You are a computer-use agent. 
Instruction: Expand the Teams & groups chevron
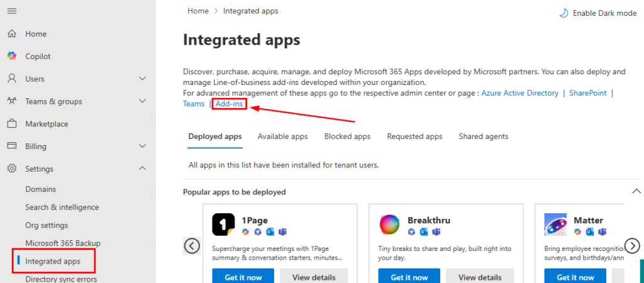coord(142,101)
